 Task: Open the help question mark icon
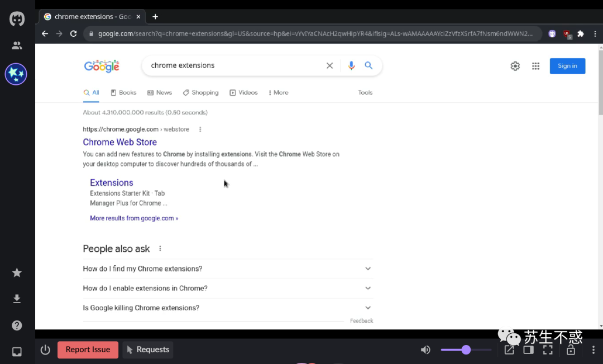(x=17, y=325)
